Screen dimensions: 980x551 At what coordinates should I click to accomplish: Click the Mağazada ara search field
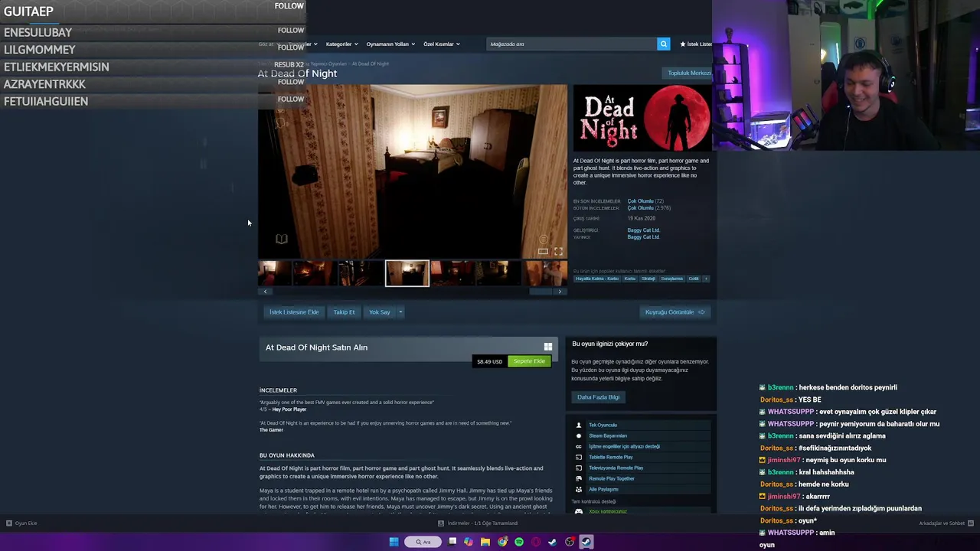pyautogui.click(x=571, y=44)
